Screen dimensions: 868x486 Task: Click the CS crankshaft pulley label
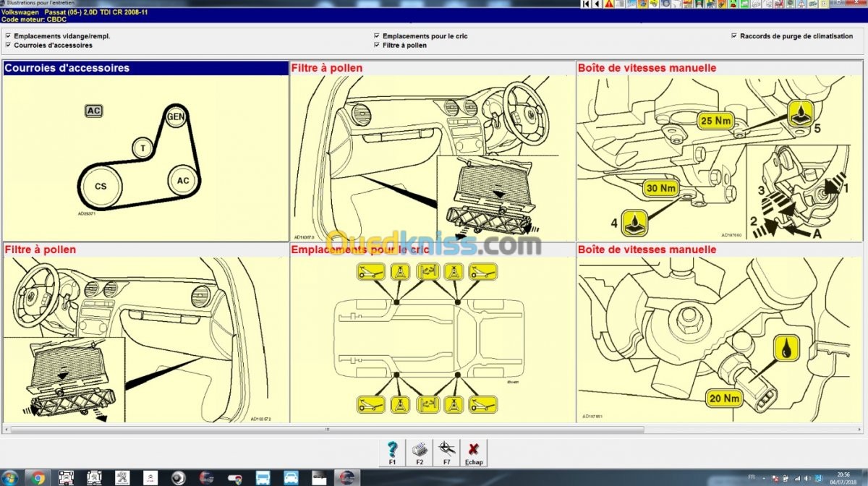pyautogui.click(x=101, y=186)
